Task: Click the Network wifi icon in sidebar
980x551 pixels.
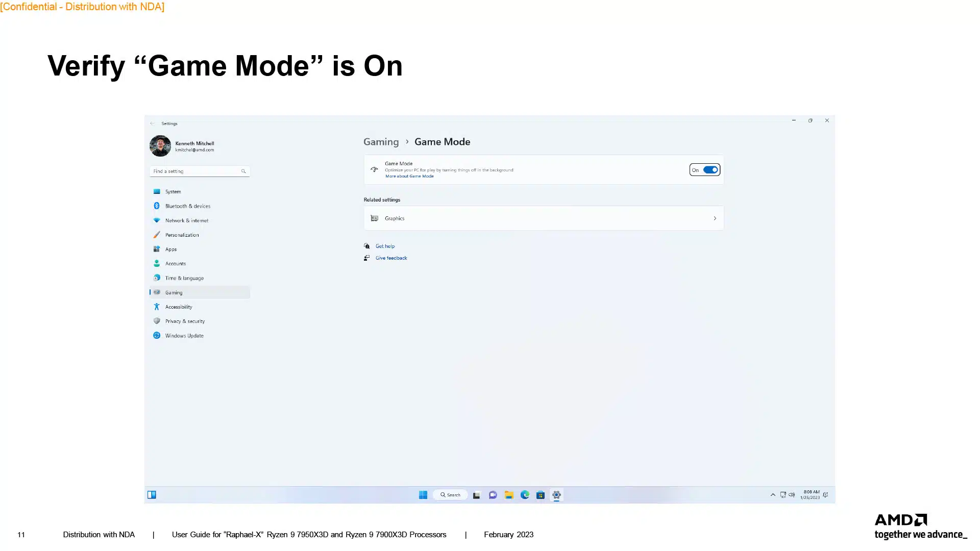Action: (157, 220)
